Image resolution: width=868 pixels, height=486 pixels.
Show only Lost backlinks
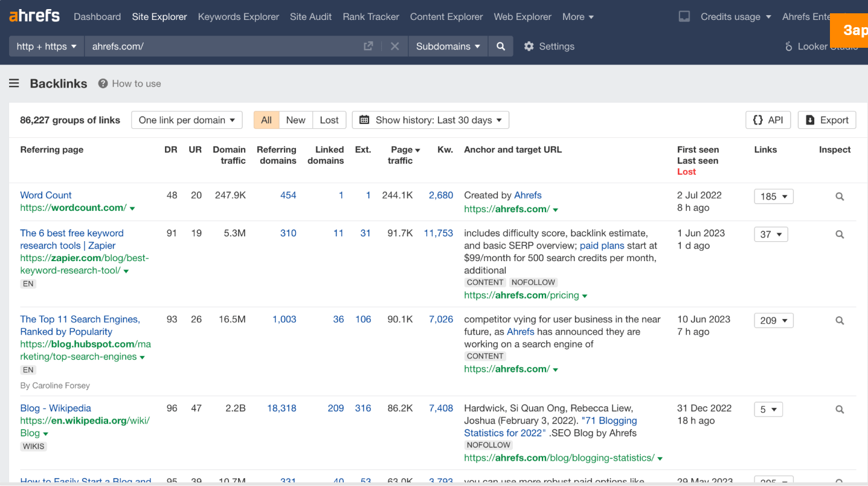pos(329,120)
